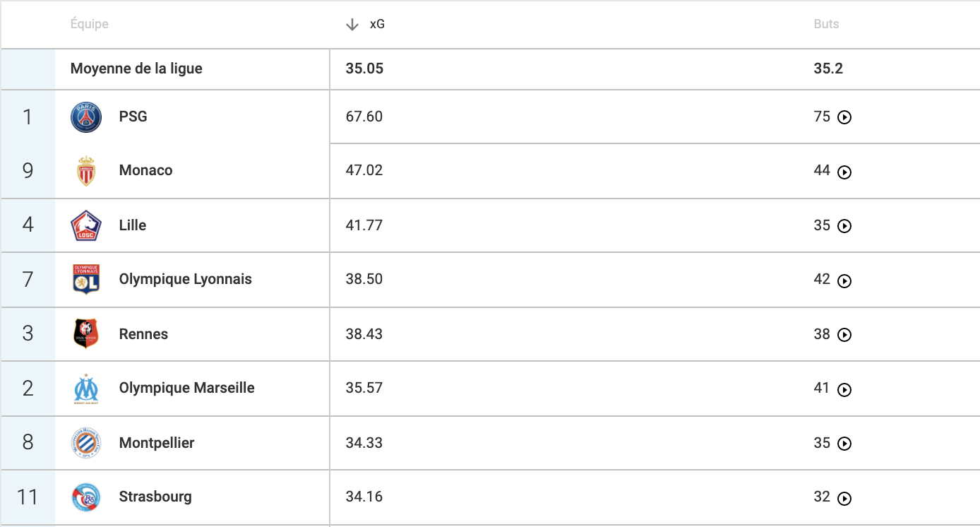Click the Olympique Lyonnais crest
This screenshot has height=527, width=980.
[86, 279]
